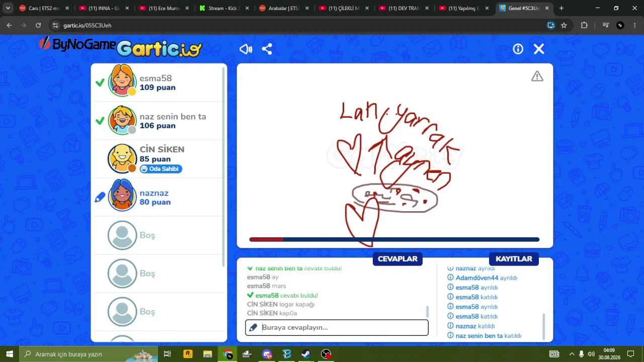This screenshot has height=362, width=644.
Task: Report the drawing with the warning triangle
Action: (537, 76)
